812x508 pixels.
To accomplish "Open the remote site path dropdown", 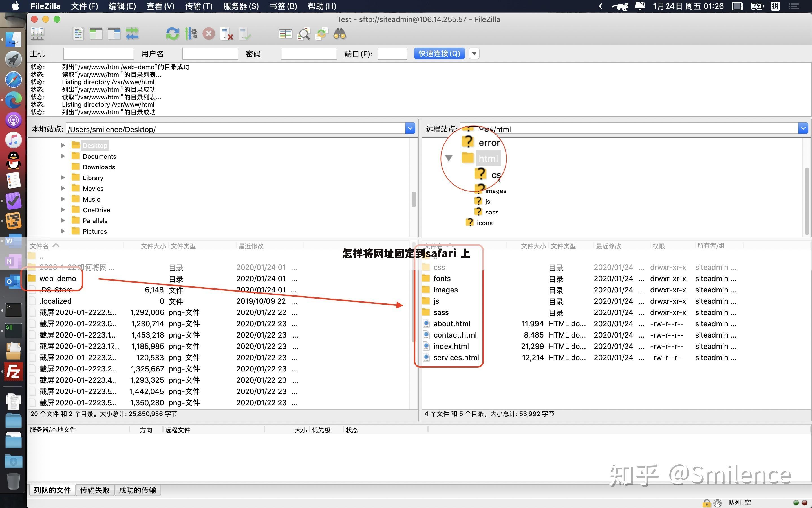I will 803,128.
